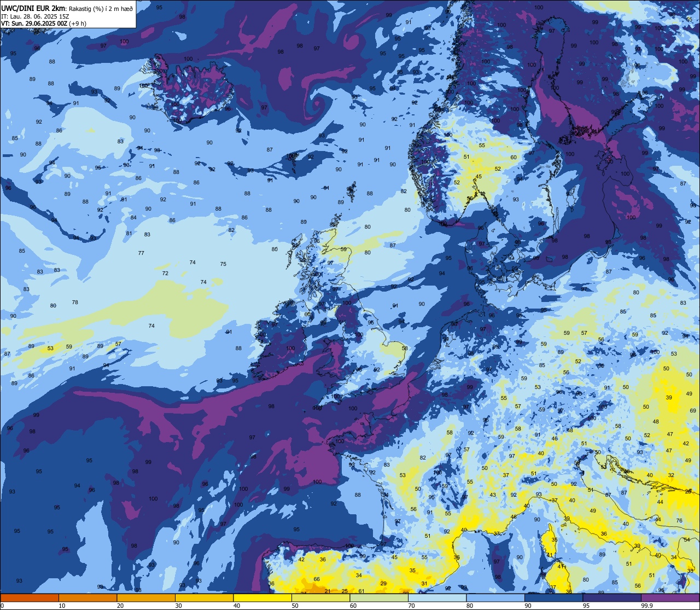Click the legend tick label 70
Viewport: 700px width, 610px height.
coord(411,606)
